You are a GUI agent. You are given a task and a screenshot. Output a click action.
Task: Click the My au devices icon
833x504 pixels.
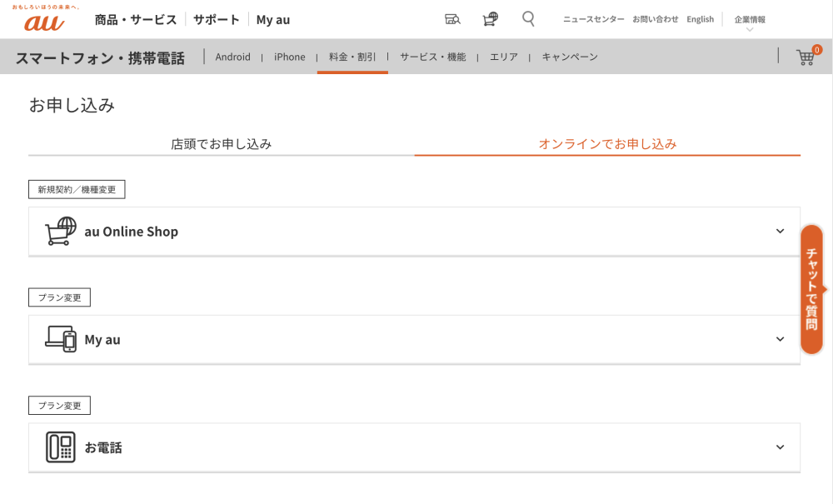point(61,339)
